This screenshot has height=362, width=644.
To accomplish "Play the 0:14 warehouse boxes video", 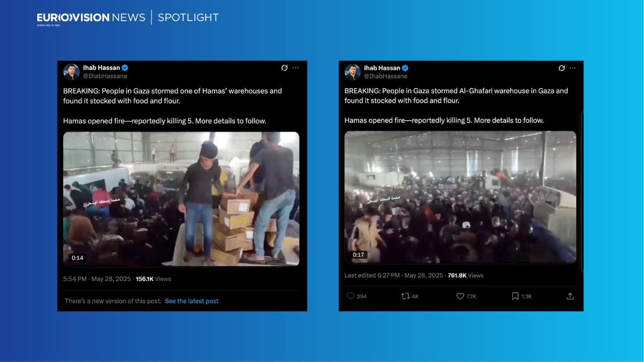I will coord(181,199).
